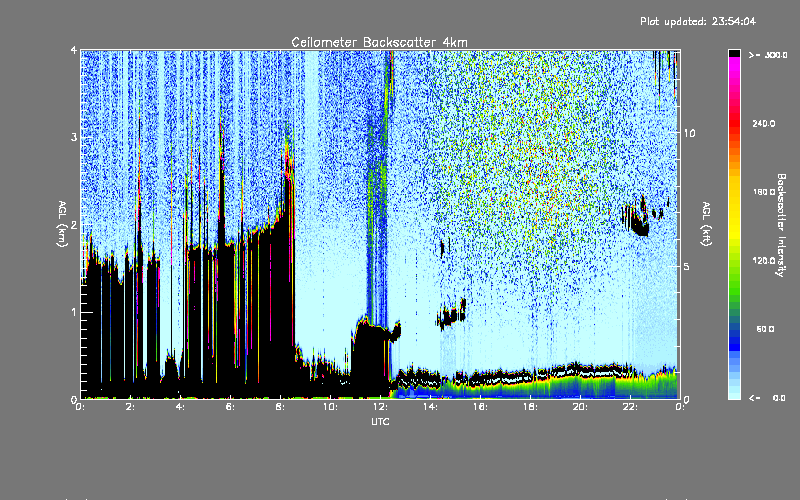Click the '16:' hour tick on UTC axis
800x500 pixels.
coord(480,407)
